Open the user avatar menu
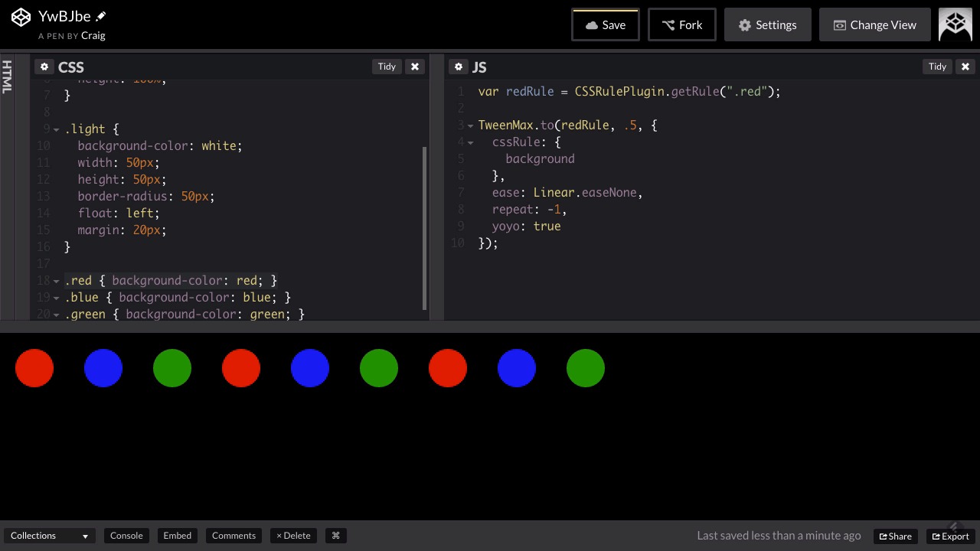 click(955, 24)
